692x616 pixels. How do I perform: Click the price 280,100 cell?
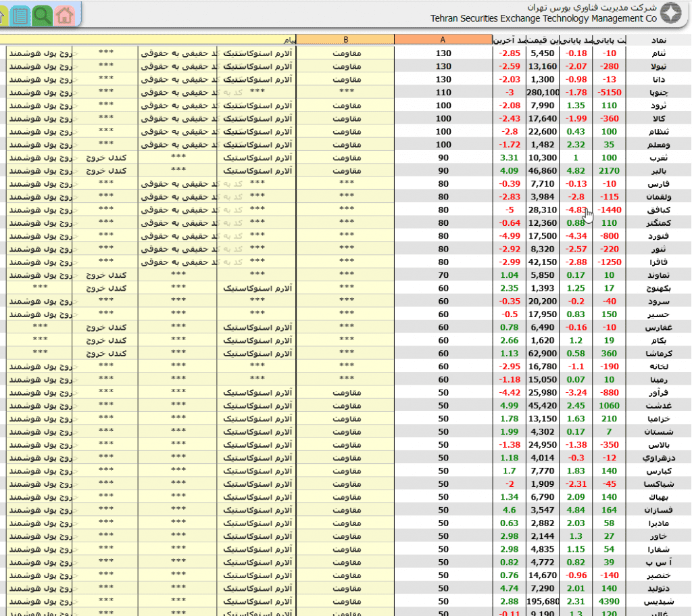coord(543,92)
